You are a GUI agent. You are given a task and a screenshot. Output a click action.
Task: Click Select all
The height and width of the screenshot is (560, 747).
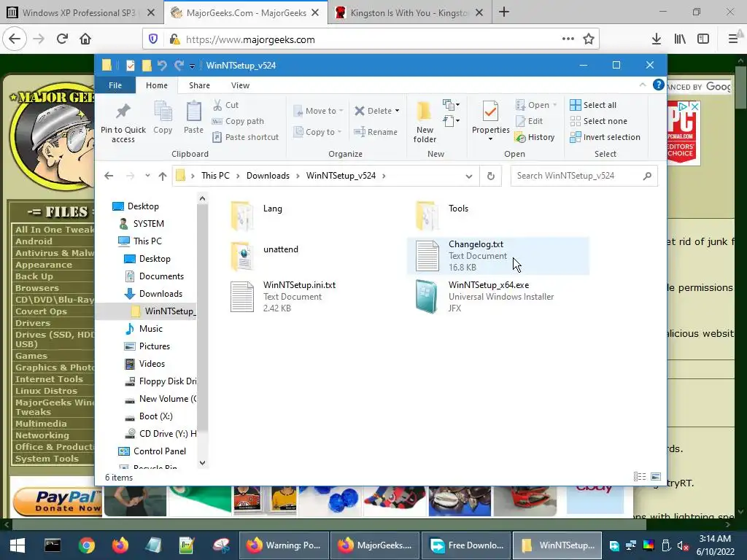593,105
